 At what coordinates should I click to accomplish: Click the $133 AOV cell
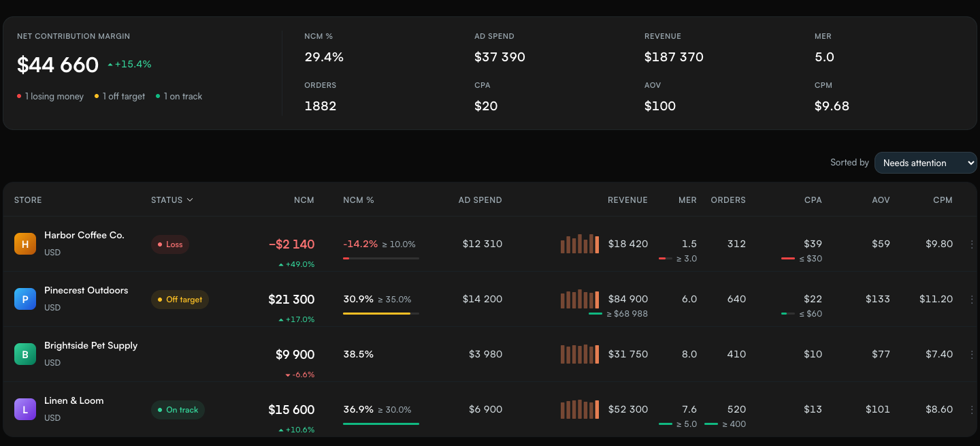point(878,299)
